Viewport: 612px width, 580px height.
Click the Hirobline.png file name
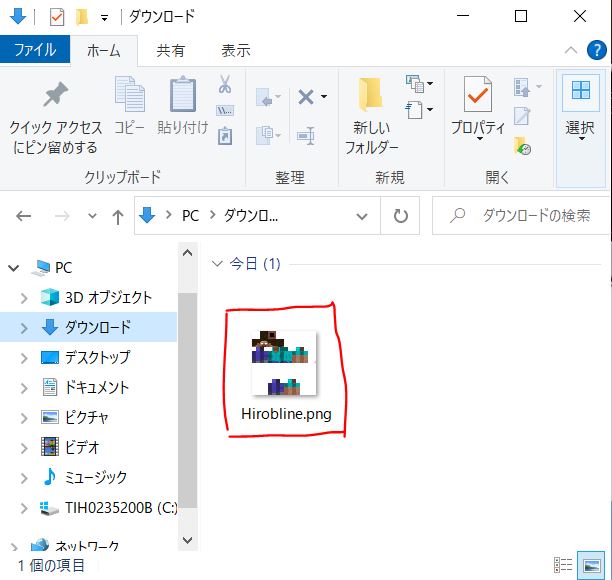tap(286, 414)
